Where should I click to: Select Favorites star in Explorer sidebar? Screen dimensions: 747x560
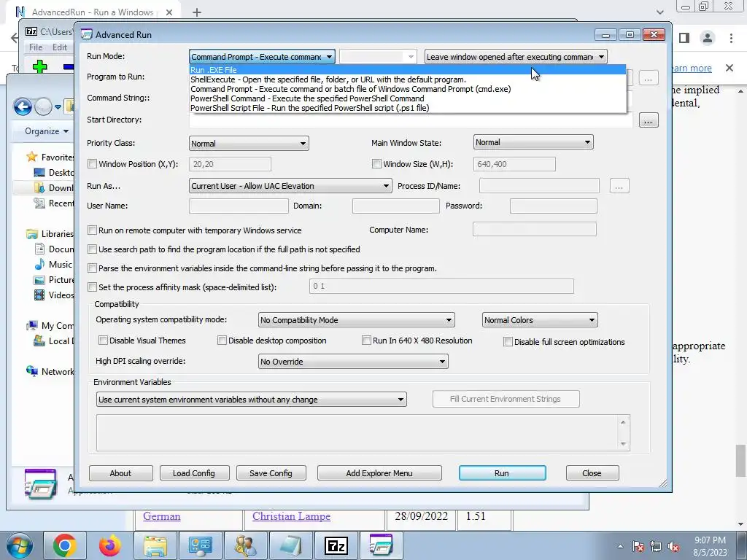click(x=32, y=157)
